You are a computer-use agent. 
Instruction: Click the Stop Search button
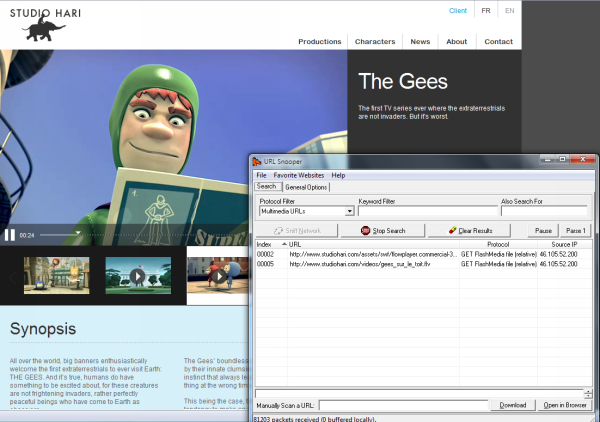[x=383, y=231]
